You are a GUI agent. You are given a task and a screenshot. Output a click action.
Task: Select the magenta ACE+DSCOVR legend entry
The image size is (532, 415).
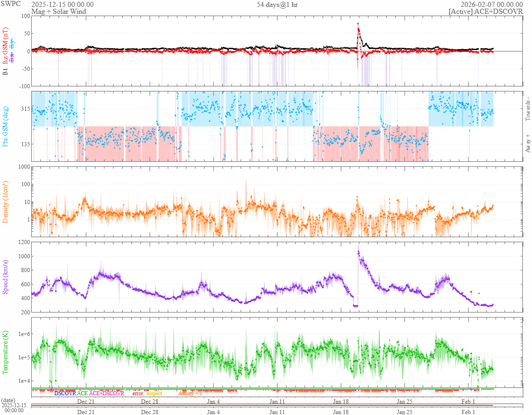tap(107, 393)
